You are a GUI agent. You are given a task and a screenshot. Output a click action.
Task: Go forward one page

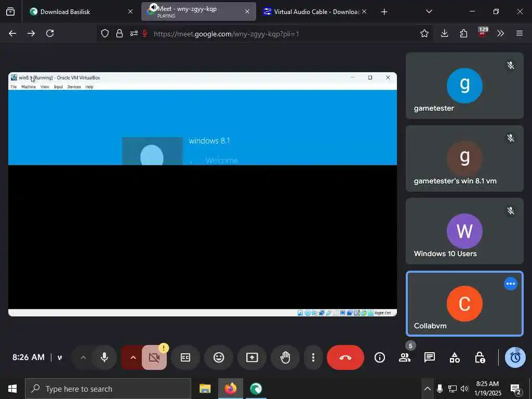coord(31,33)
